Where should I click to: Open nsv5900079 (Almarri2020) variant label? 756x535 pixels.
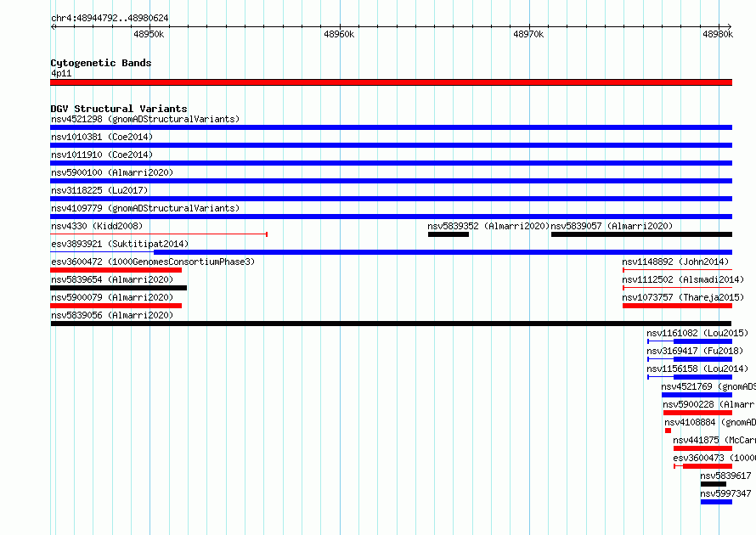coord(112,297)
